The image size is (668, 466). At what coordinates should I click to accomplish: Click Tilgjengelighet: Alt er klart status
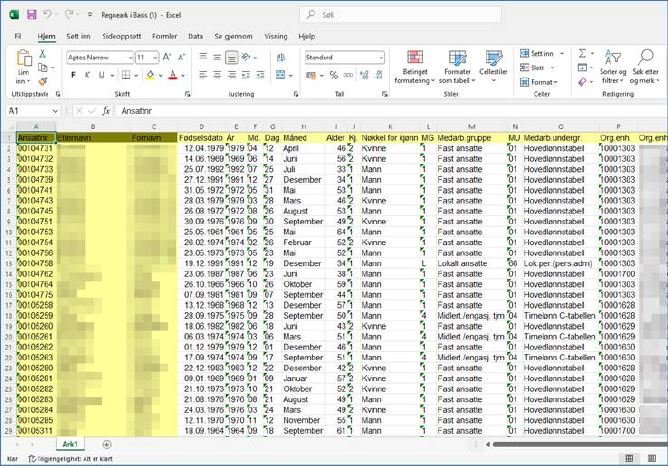tap(71, 459)
